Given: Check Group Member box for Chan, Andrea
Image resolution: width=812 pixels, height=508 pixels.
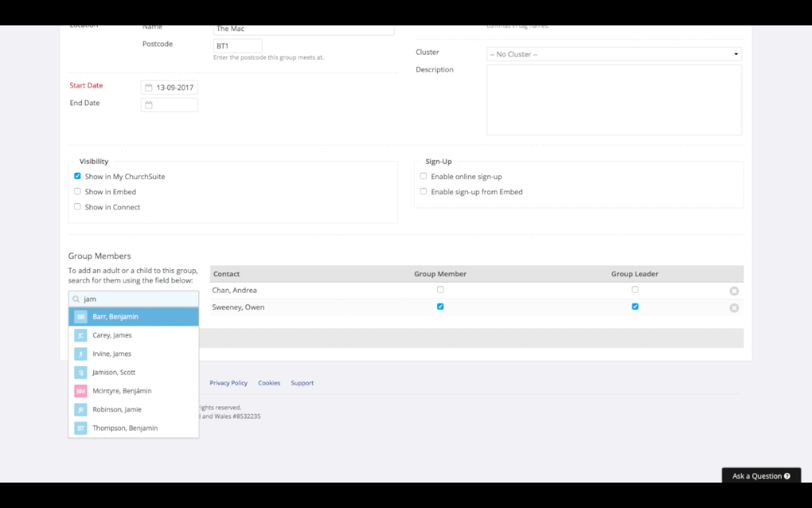Looking at the screenshot, I should 440,290.
